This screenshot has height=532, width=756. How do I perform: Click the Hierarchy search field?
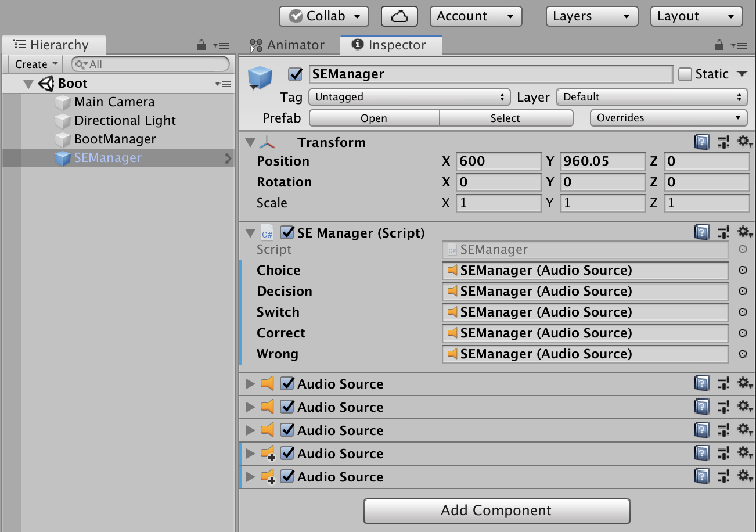coord(150,64)
